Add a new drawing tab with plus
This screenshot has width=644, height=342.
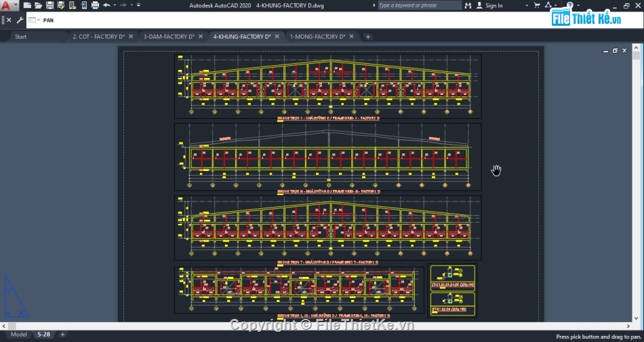pos(368,37)
